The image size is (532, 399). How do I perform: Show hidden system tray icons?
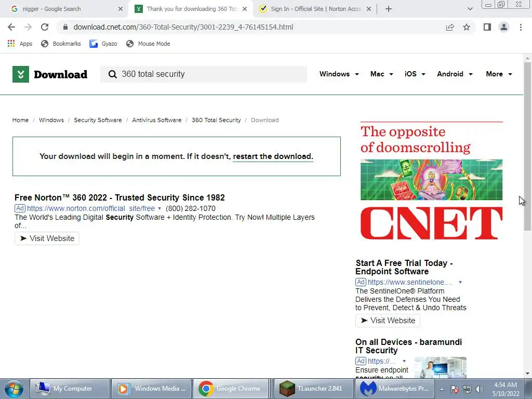pos(442,389)
